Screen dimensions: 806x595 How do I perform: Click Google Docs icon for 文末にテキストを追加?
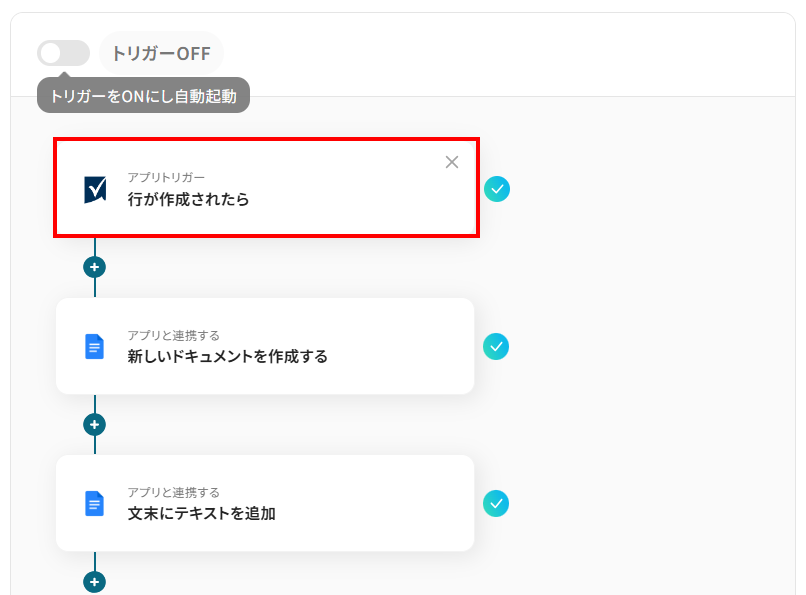coord(95,503)
